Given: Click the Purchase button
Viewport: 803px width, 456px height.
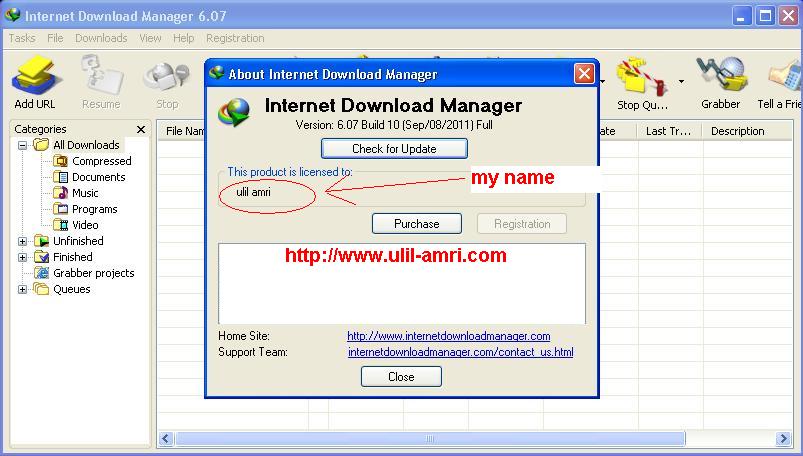Looking at the screenshot, I should pyautogui.click(x=417, y=224).
